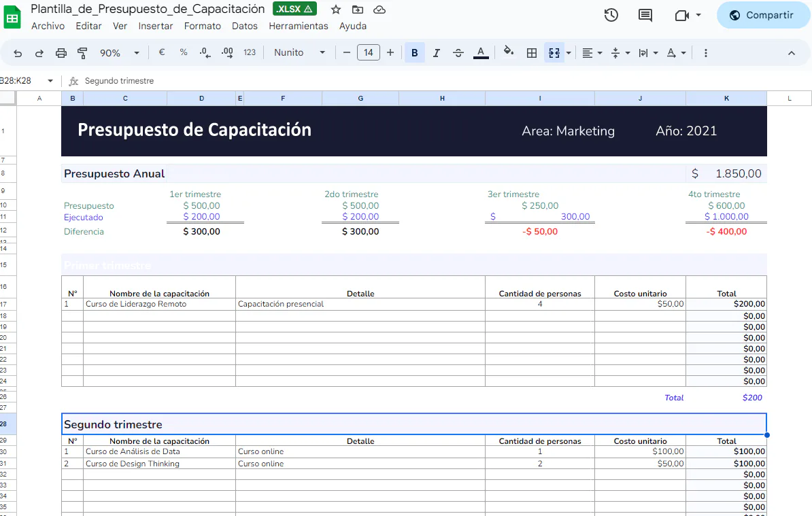This screenshot has width=812, height=516.
Task: Toggle strikethrough formatting
Action: 458,52
